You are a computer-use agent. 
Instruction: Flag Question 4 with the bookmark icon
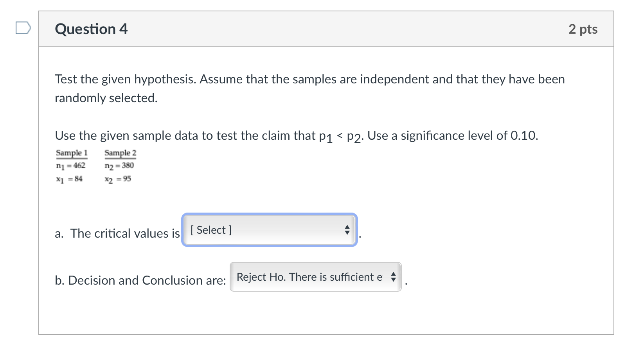click(23, 28)
